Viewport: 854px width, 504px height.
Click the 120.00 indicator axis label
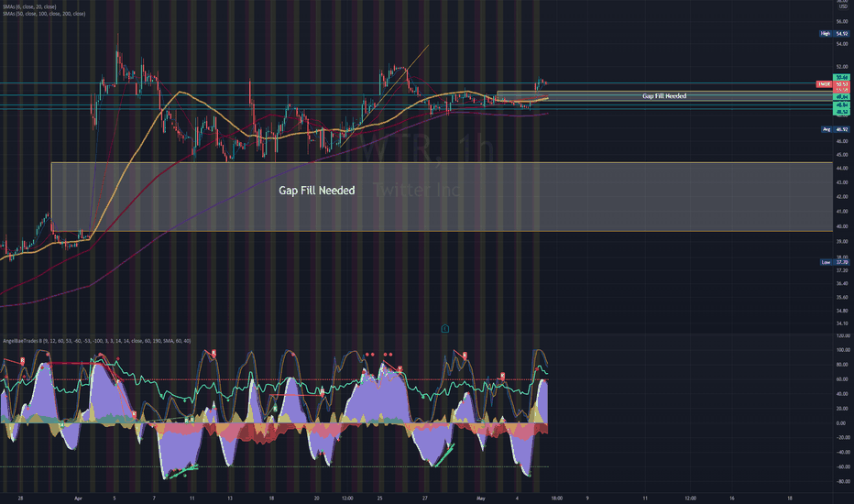pyautogui.click(x=845, y=335)
